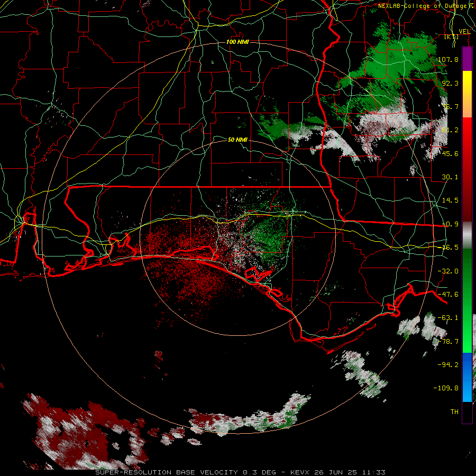This screenshot has width=476, height=476.
Task: Click the Super-Resolution Base Velocity caption text
Action: tap(241, 472)
